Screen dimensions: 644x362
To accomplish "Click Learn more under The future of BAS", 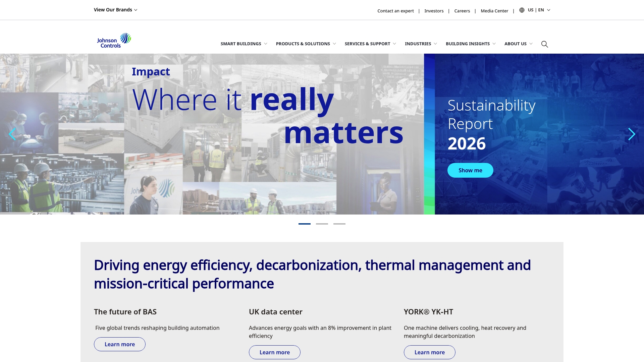I will coord(119,344).
